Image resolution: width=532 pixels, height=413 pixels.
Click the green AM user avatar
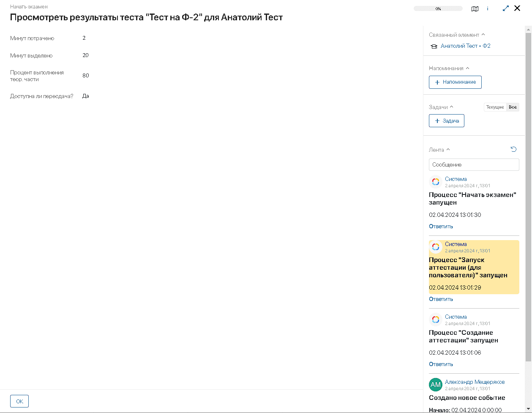coord(435,385)
